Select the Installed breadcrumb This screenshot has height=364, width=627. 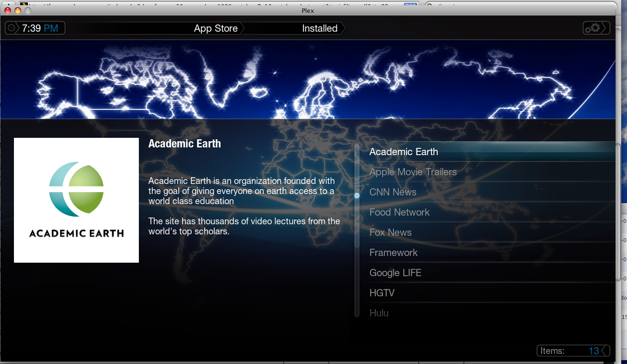point(320,28)
